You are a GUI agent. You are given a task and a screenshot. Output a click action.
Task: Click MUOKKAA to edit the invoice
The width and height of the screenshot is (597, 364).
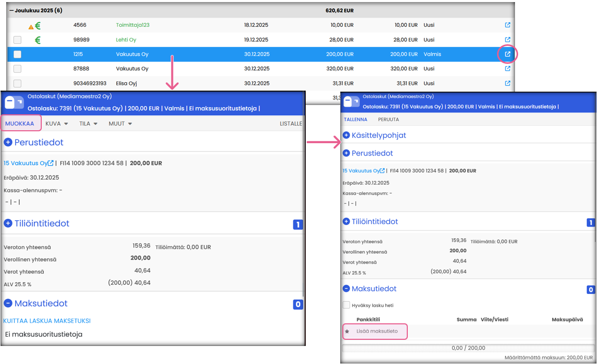tap(20, 124)
